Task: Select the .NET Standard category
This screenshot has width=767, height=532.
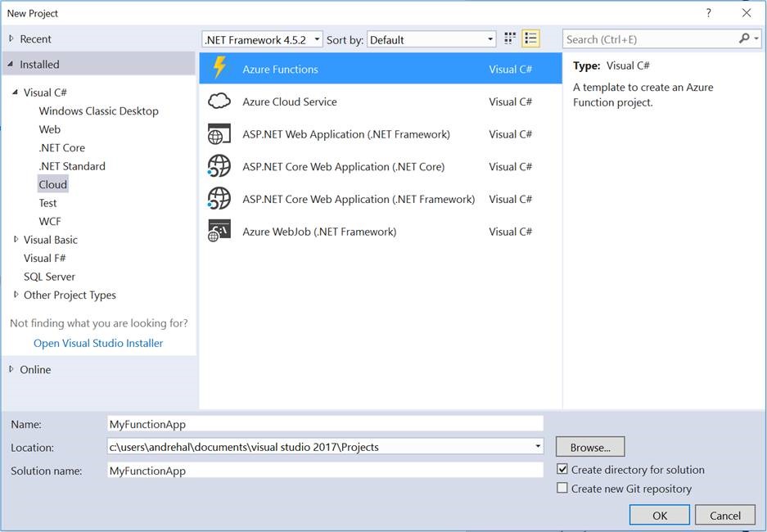Action: (72, 166)
